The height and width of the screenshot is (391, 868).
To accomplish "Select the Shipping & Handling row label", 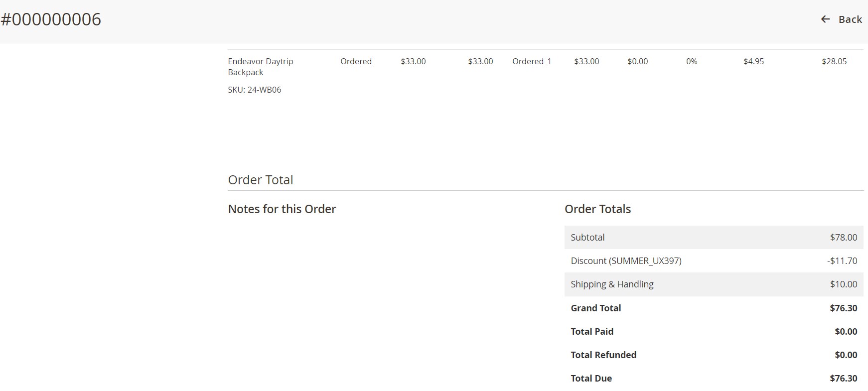I will coord(612,284).
